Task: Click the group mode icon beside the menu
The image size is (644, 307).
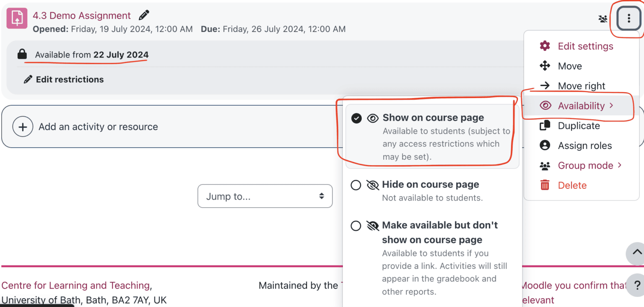Action: point(602,18)
